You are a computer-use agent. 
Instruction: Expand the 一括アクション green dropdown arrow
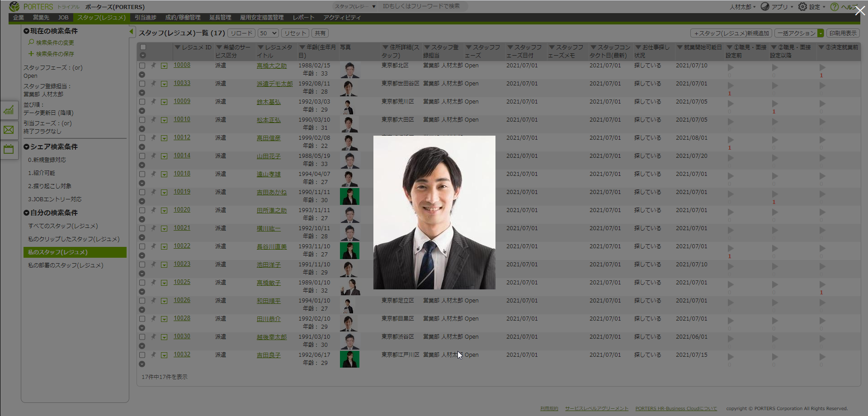[821, 33]
